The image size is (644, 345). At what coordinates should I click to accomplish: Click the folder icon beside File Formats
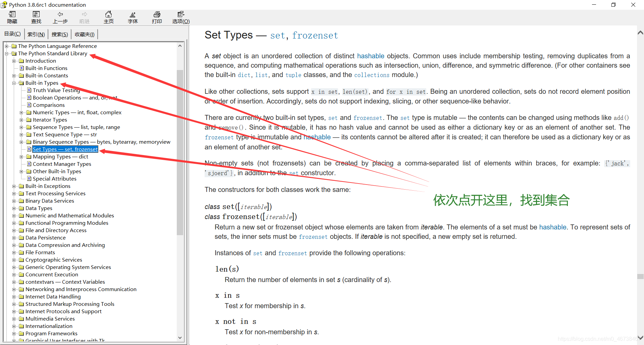coord(21,252)
